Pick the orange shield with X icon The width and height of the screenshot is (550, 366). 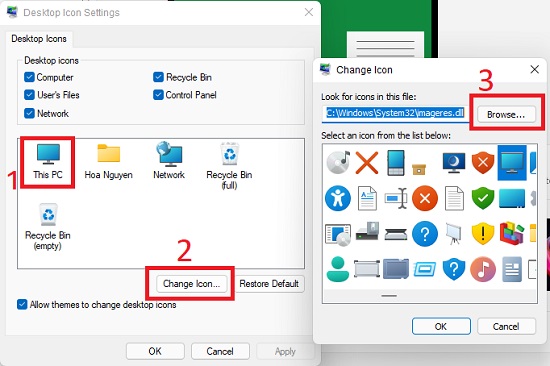[x=483, y=162]
